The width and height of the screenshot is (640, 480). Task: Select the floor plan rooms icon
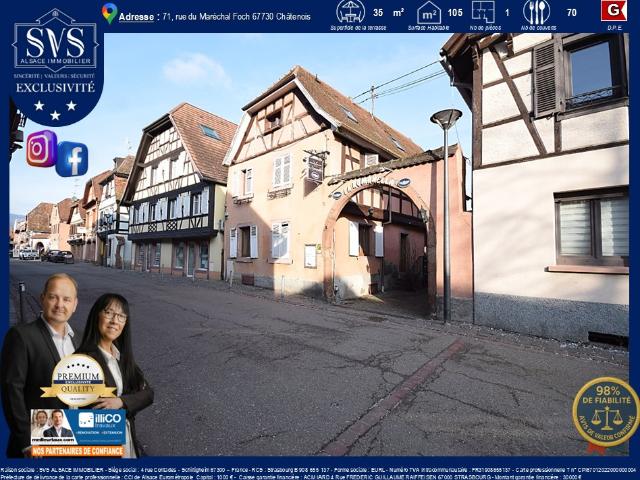pos(483,12)
